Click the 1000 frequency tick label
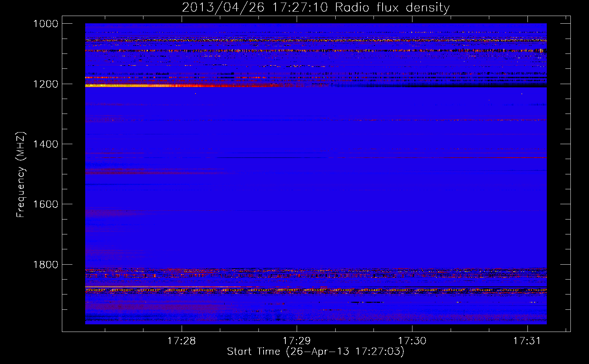The width and height of the screenshot is (589, 364). (x=46, y=24)
